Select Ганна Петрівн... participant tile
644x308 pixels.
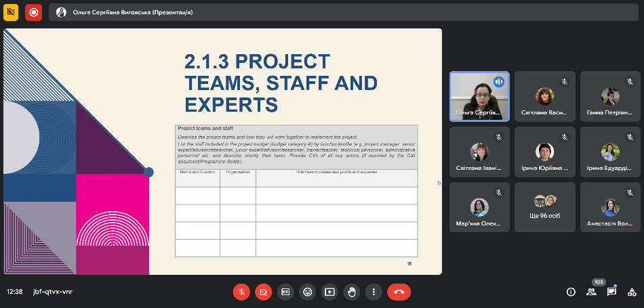pyautogui.click(x=610, y=96)
